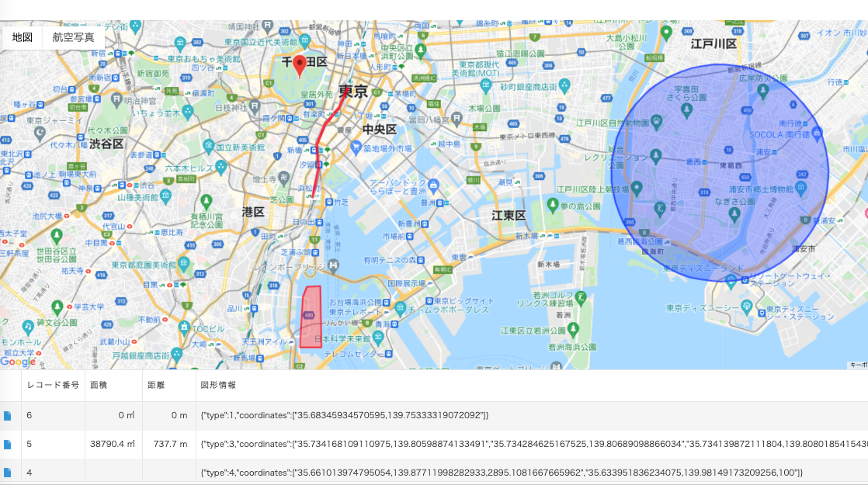This screenshot has height=485, width=868.
Task: Click 山種美術館 museum icon
Action: click(165, 196)
